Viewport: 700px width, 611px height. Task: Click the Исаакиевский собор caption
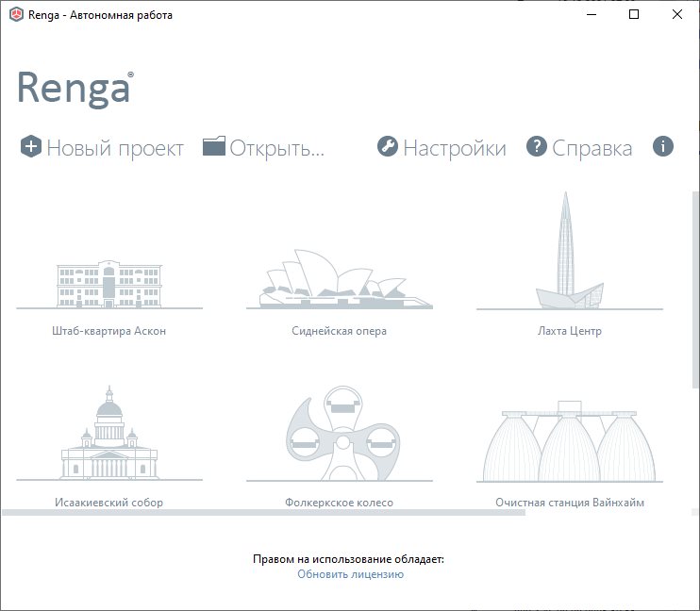(x=108, y=503)
